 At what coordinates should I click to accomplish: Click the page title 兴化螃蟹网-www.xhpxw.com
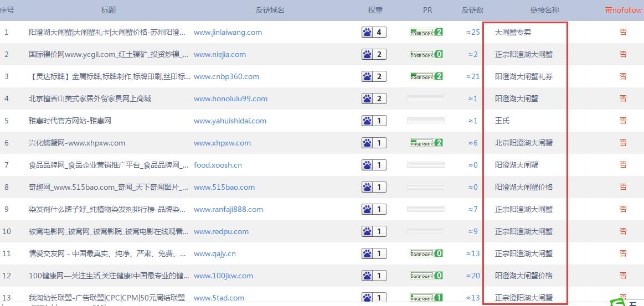[77, 143]
